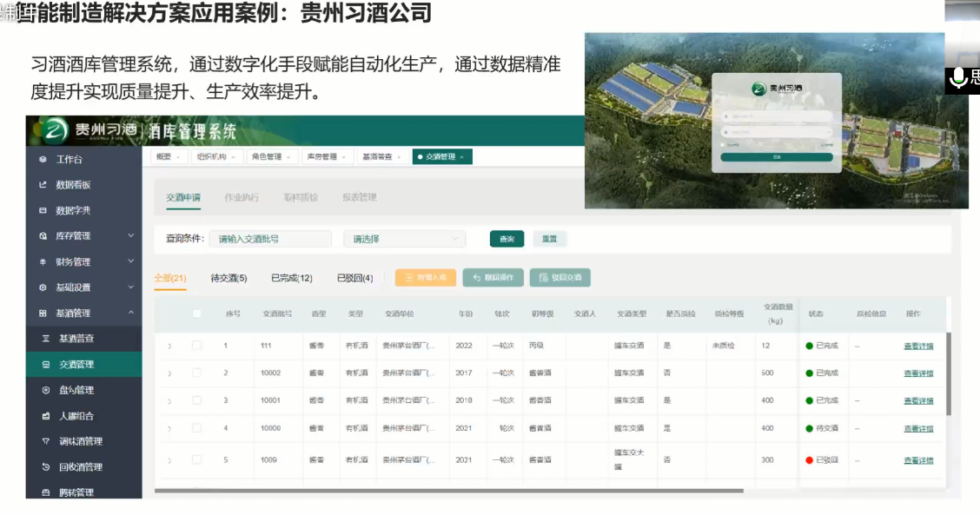Filter by 待交酒(5) status tab
This screenshot has width=980, height=515.
(x=228, y=278)
